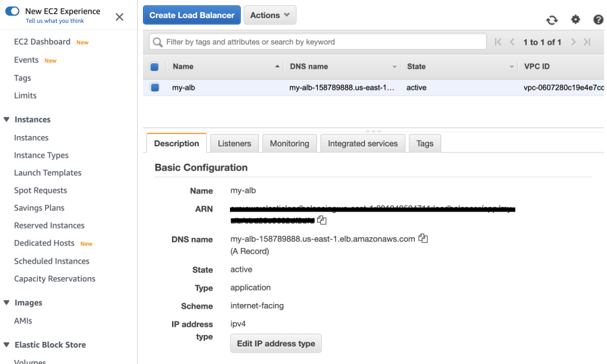The height and width of the screenshot is (364, 607).
Task: Close the New EC2 Experience banner
Action: pos(119,17)
